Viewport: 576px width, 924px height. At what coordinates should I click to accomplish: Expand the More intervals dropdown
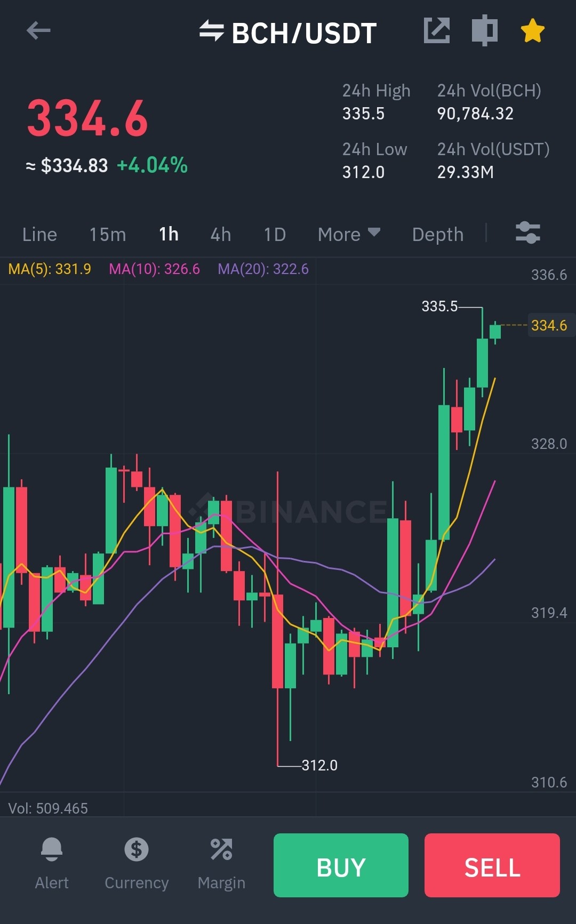click(x=349, y=234)
